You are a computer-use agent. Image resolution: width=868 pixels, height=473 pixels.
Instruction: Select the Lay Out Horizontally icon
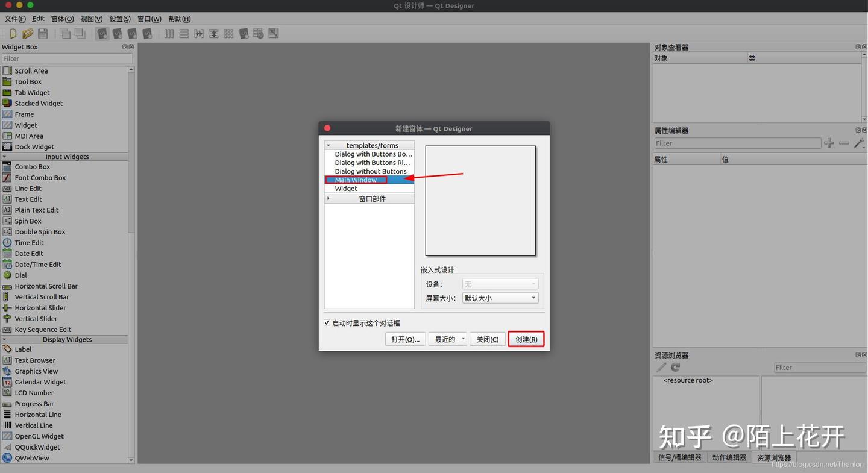tap(169, 33)
